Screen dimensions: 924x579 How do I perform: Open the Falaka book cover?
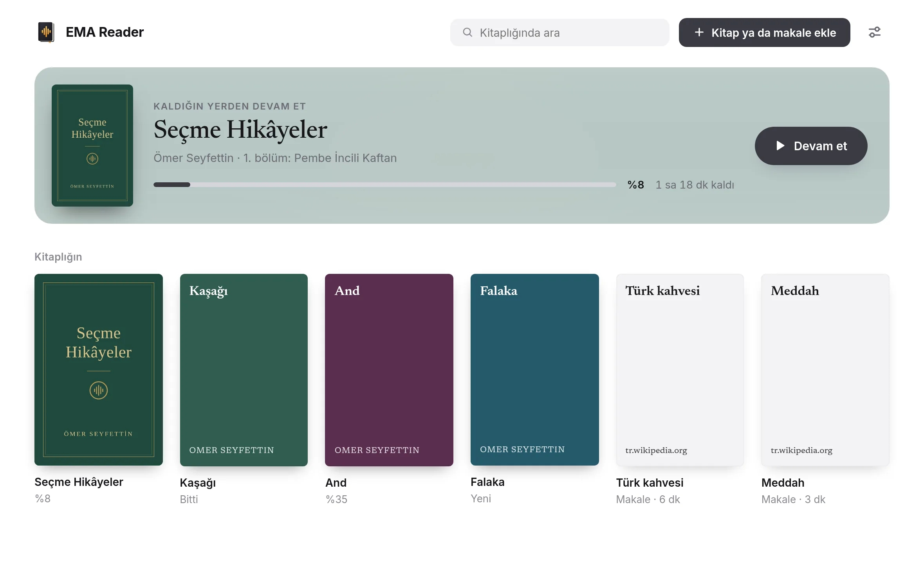tap(535, 370)
